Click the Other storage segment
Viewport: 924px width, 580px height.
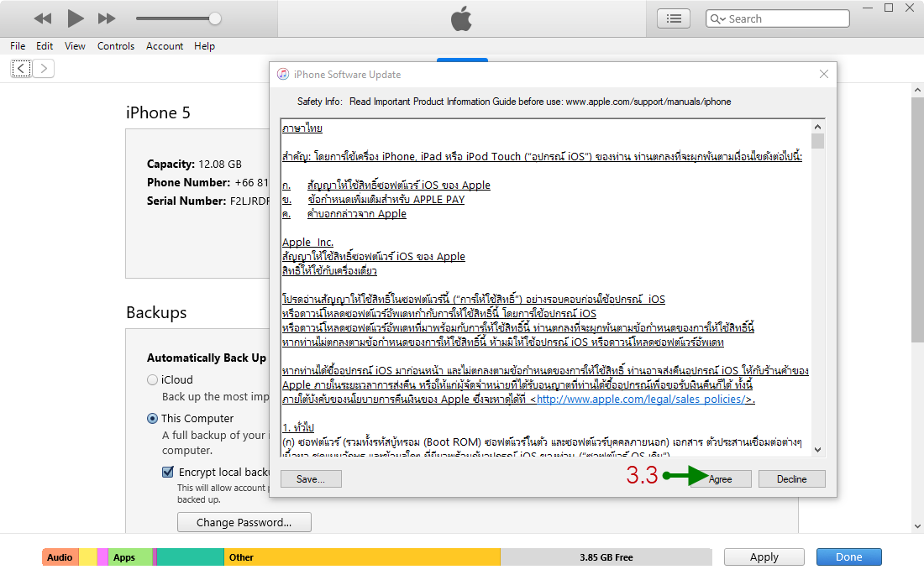[x=362, y=557]
